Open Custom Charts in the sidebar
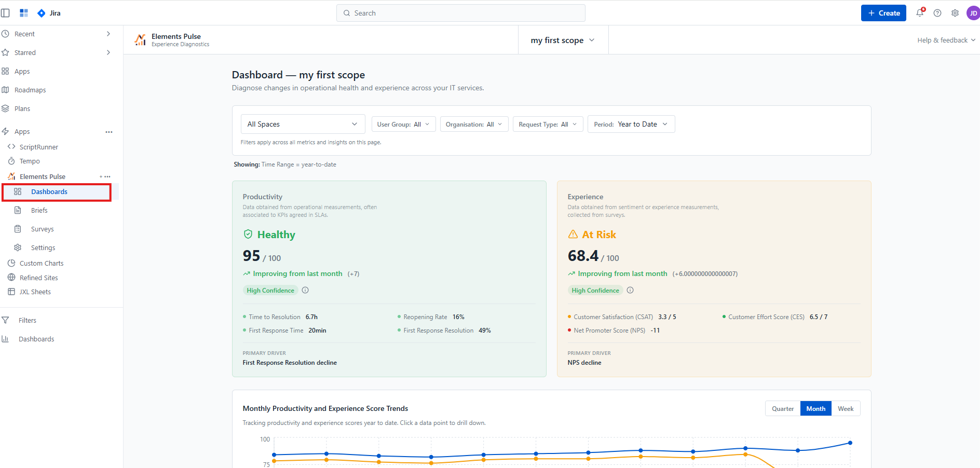Viewport: 980px width, 468px height. [42, 263]
